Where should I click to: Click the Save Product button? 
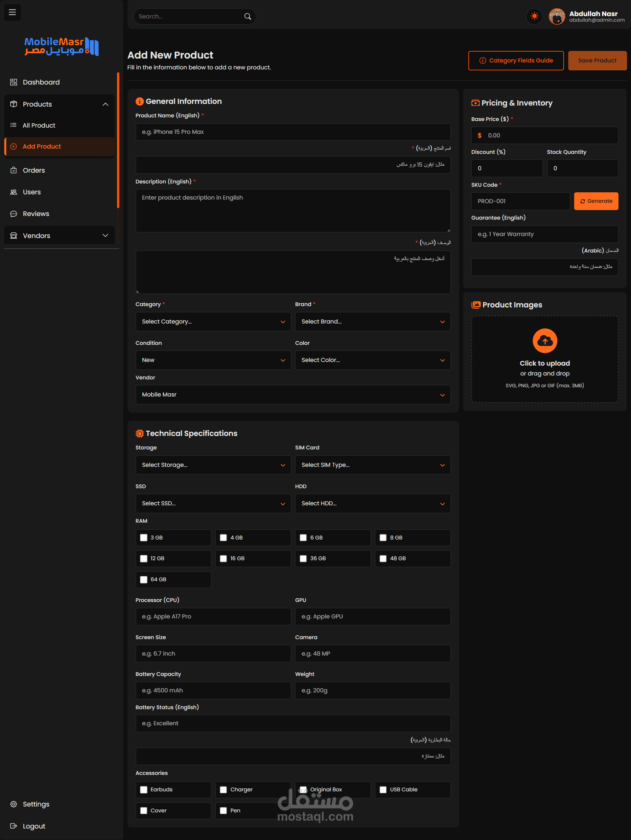pos(597,60)
